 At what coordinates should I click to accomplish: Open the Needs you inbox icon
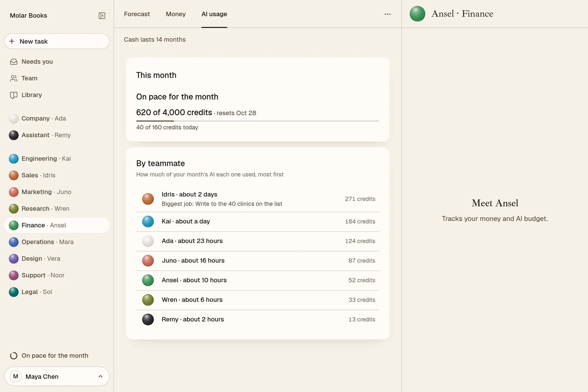[14, 62]
